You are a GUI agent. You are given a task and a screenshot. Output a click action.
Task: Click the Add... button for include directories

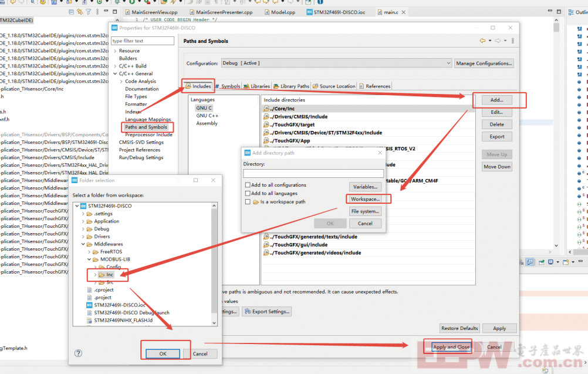[497, 100]
